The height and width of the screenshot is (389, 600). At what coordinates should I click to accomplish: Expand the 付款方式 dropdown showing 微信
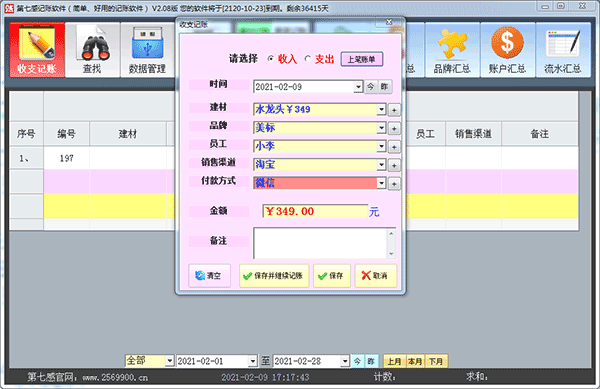(x=381, y=183)
